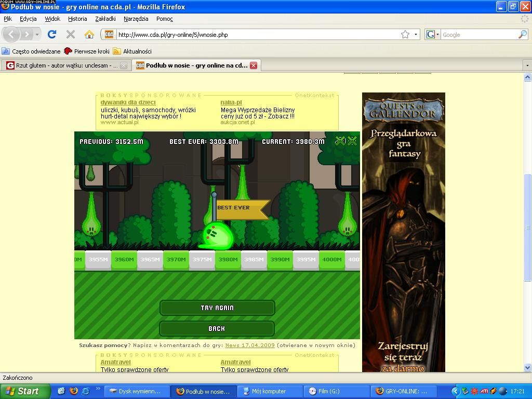Close the Rzut glutem tab
Viewport: 532px width, 399px height.
[124, 65]
